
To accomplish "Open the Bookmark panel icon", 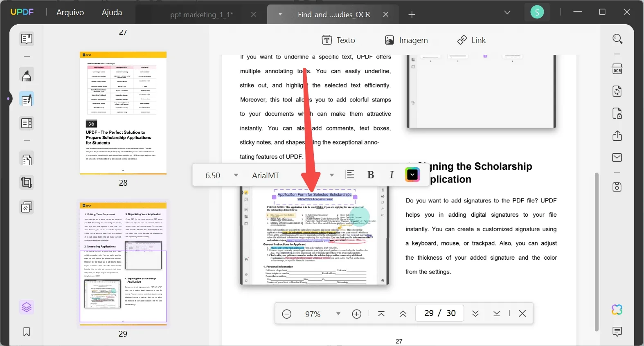I will click(x=27, y=332).
